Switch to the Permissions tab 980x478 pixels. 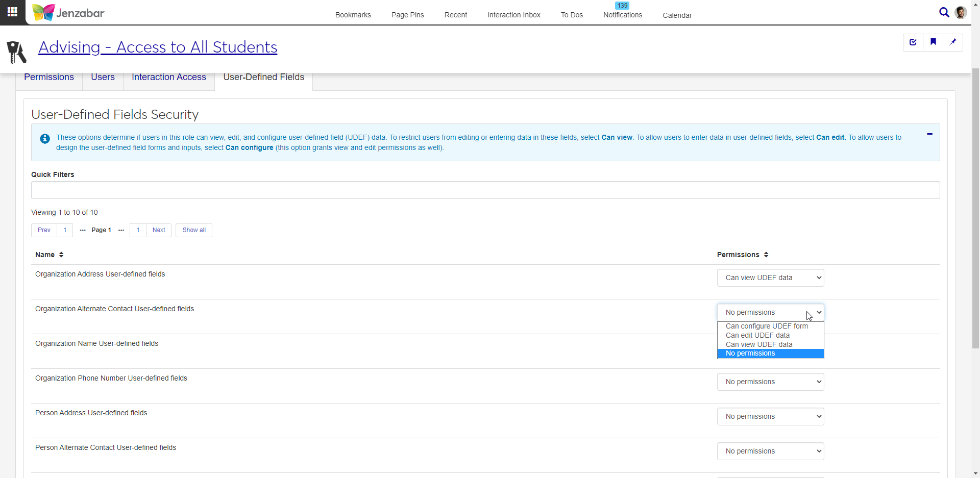tap(49, 77)
